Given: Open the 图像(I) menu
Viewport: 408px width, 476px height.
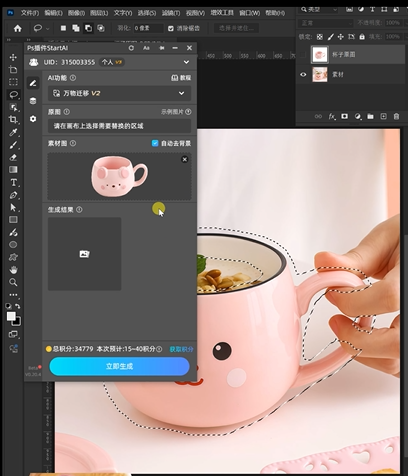Looking at the screenshot, I should pyautogui.click(x=76, y=13).
